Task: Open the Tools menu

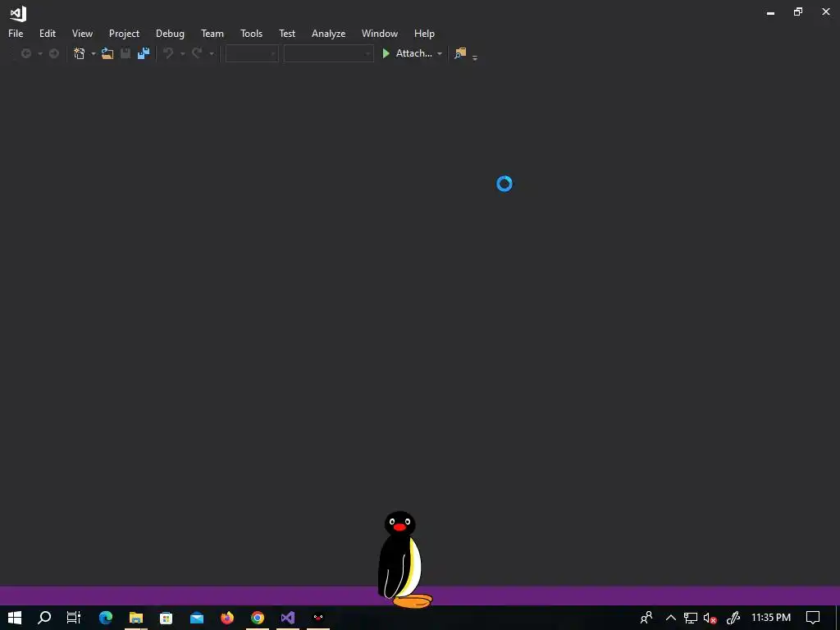Action: 251,33
